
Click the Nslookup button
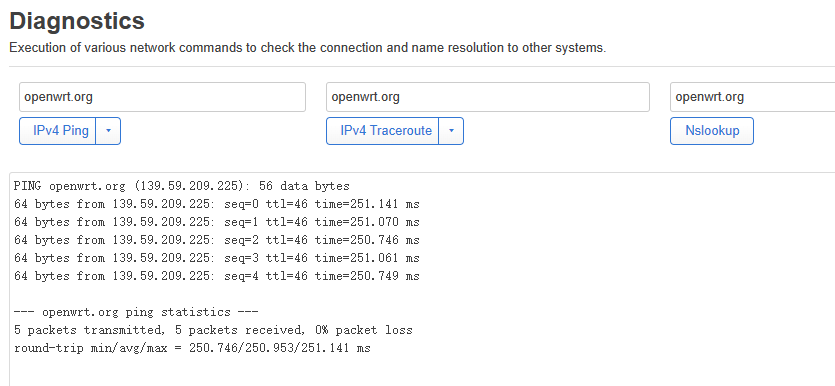(x=712, y=131)
